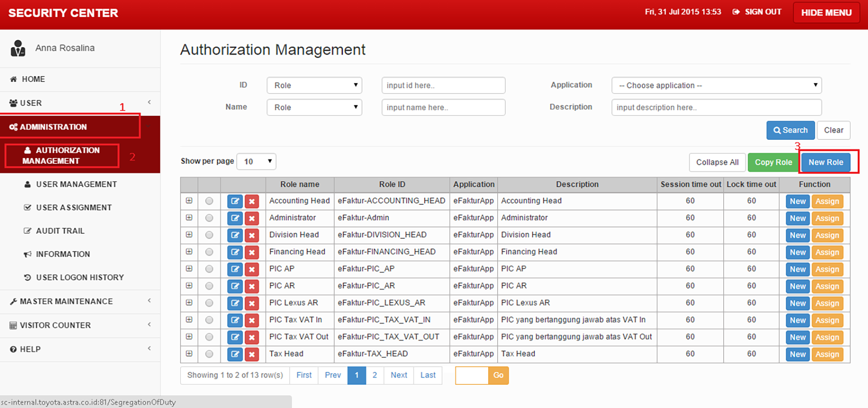Screen dimensions: 868x408
Task: Delete the Tax Head role
Action: [x=252, y=354]
